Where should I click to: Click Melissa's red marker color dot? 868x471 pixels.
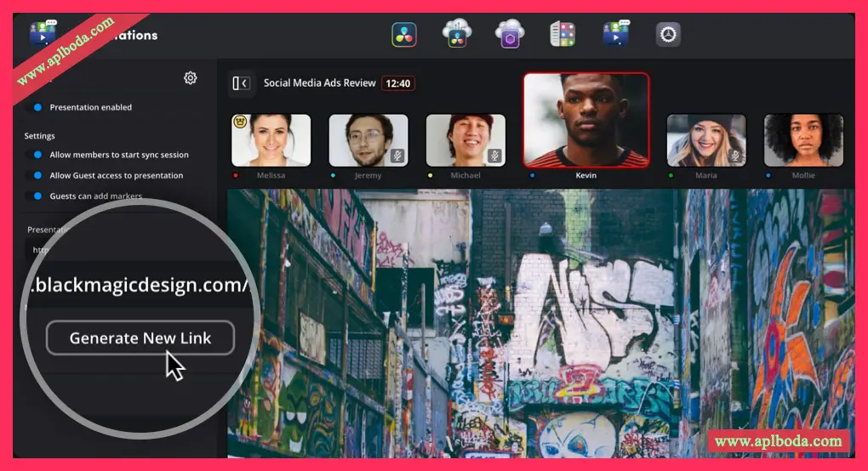click(236, 176)
